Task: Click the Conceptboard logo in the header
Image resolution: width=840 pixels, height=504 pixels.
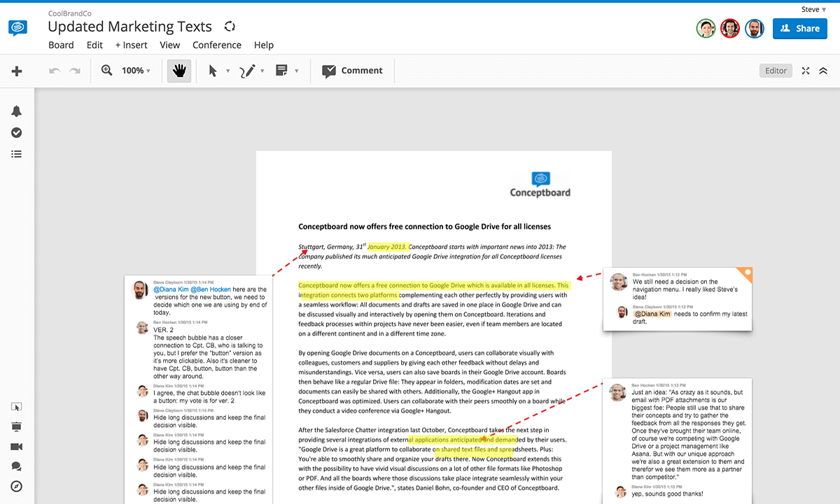Action: (17, 28)
